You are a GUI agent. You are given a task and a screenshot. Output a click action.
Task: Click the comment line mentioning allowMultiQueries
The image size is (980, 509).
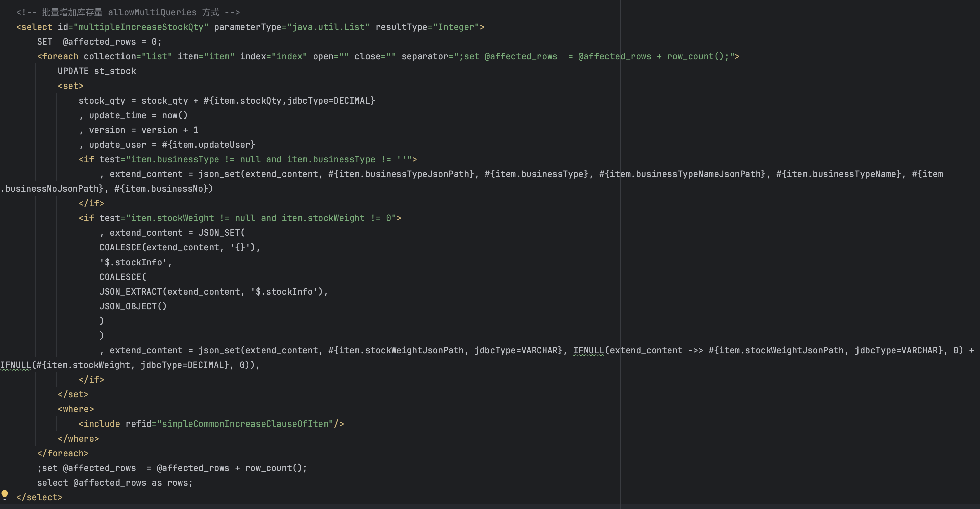click(x=128, y=12)
